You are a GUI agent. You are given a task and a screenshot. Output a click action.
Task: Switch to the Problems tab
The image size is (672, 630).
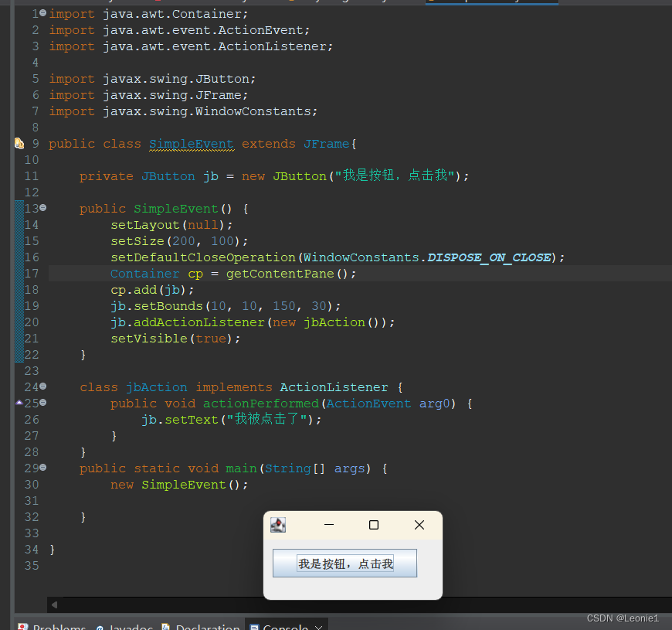58,626
